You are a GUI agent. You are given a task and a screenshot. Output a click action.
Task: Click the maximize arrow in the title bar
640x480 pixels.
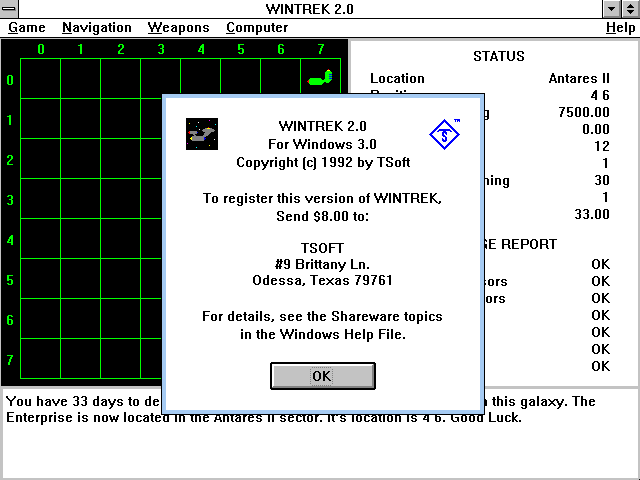point(630,9)
